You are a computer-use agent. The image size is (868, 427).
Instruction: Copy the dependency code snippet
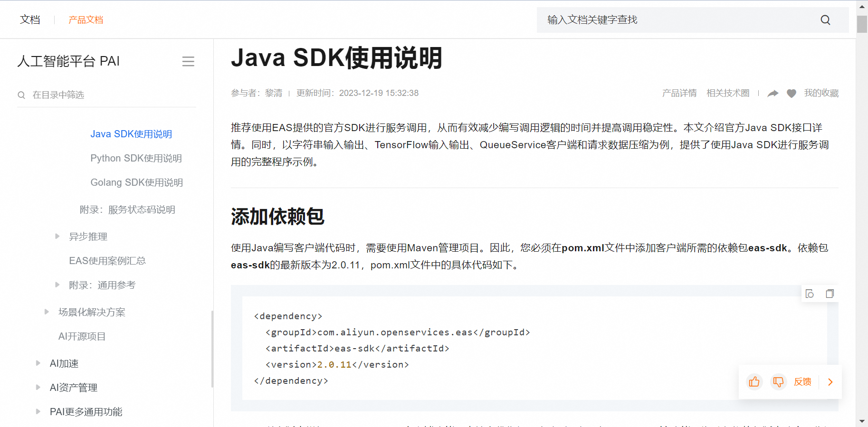pos(830,294)
